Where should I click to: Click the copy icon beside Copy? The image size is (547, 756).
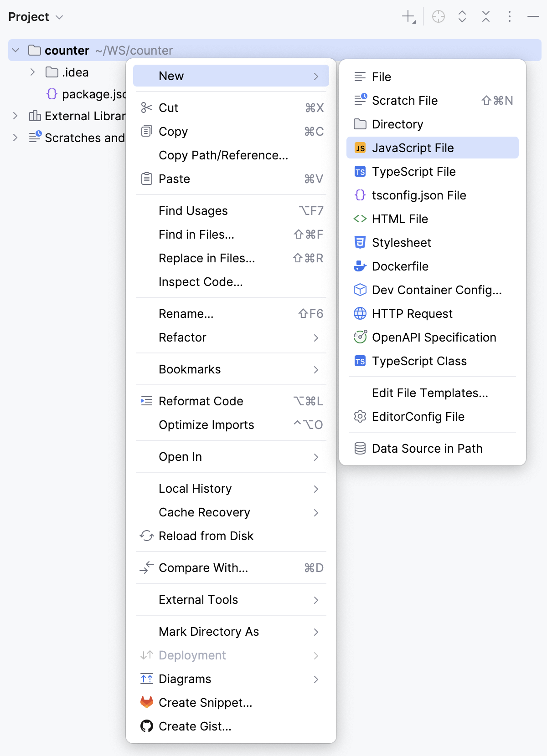(146, 132)
